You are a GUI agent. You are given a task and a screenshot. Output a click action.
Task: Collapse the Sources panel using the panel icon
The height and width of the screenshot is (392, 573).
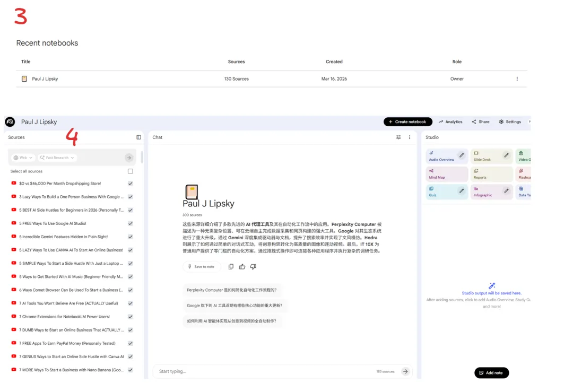coord(138,137)
